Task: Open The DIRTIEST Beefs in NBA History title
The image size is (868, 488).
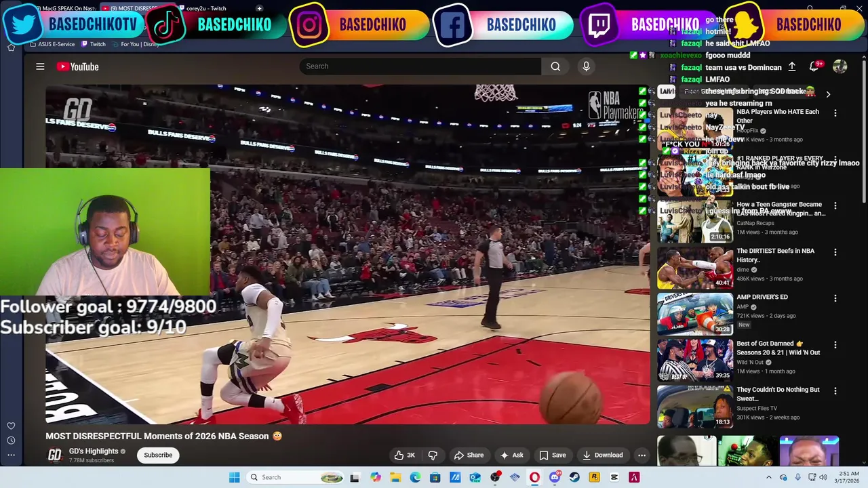Action: pos(776,255)
